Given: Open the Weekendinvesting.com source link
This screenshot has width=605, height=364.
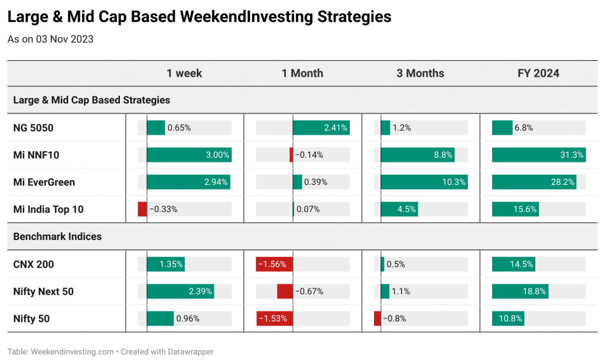Looking at the screenshot, I should (72, 352).
